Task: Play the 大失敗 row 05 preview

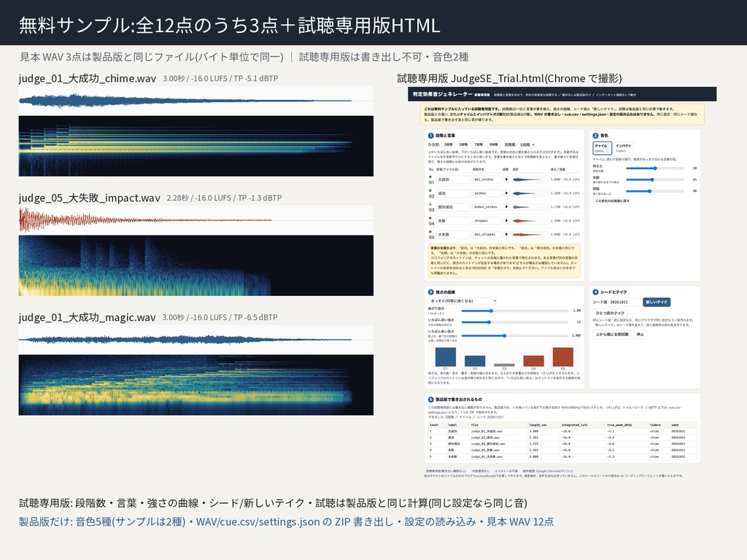Action: click(x=506, y=235)
